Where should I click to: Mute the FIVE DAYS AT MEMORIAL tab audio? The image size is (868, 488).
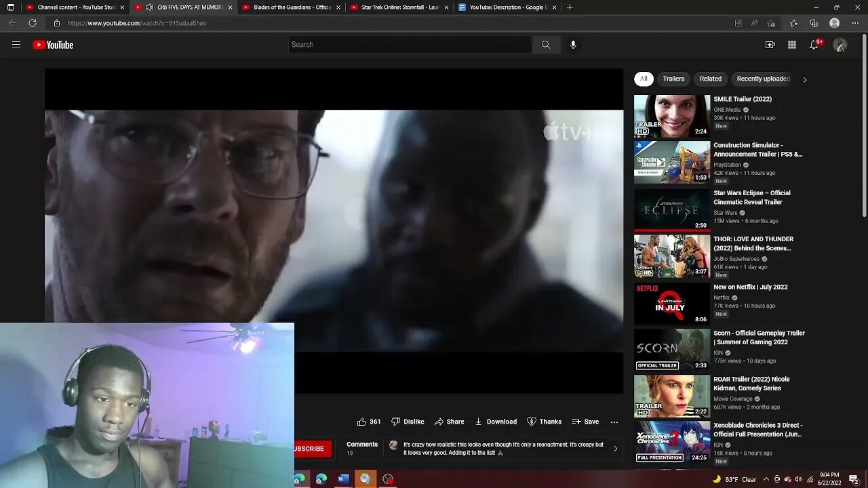(149, 7)
